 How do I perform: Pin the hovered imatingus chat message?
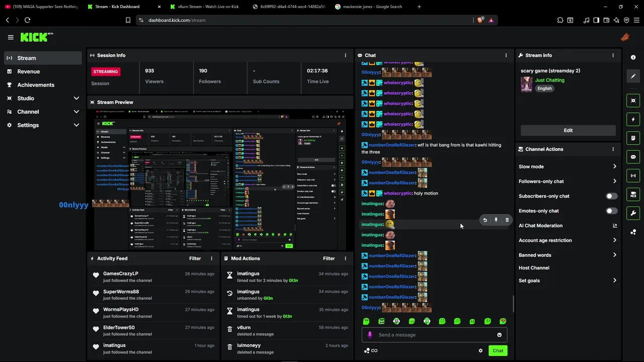pyautogui.click(x=496, y=220)
